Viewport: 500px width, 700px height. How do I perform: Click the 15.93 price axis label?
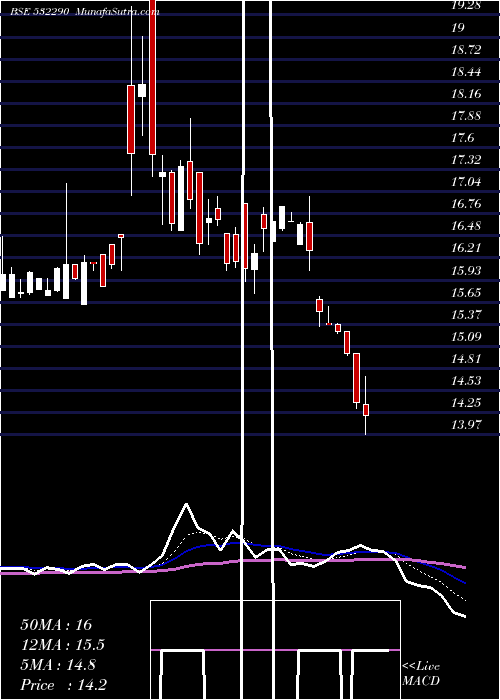click(466, 271)
